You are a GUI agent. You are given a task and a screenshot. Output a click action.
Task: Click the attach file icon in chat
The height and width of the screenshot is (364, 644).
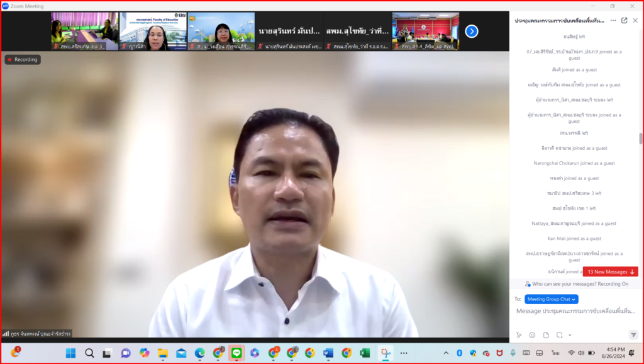[x=546, y=335]
